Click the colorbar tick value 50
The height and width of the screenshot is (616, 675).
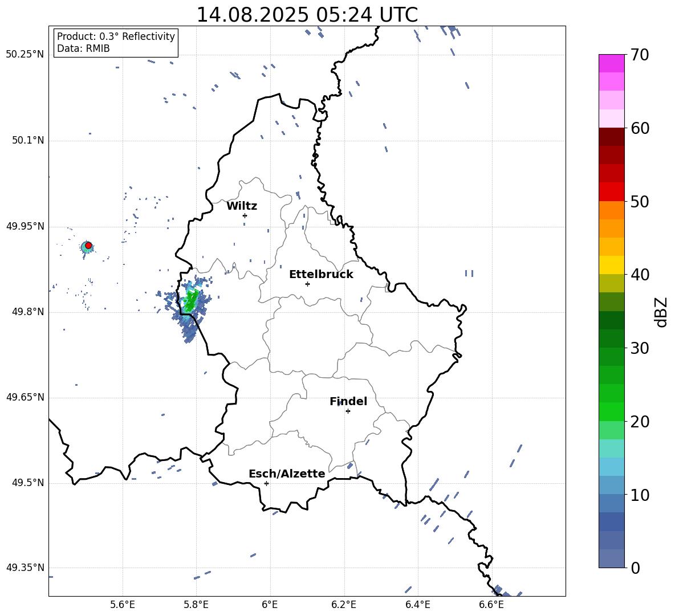[x=640, y=202]
